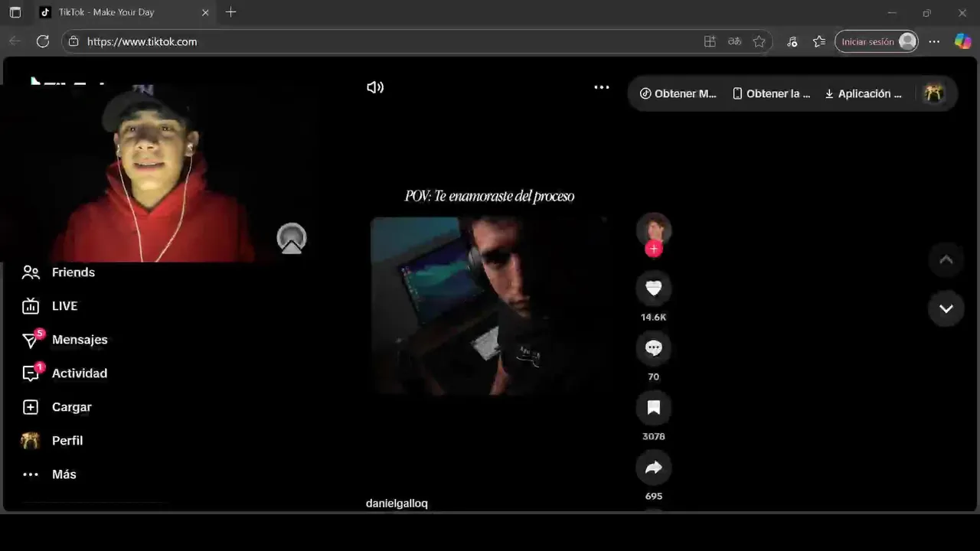Click the POV: Te enamoraste del proceso caption

click(489, 196)
